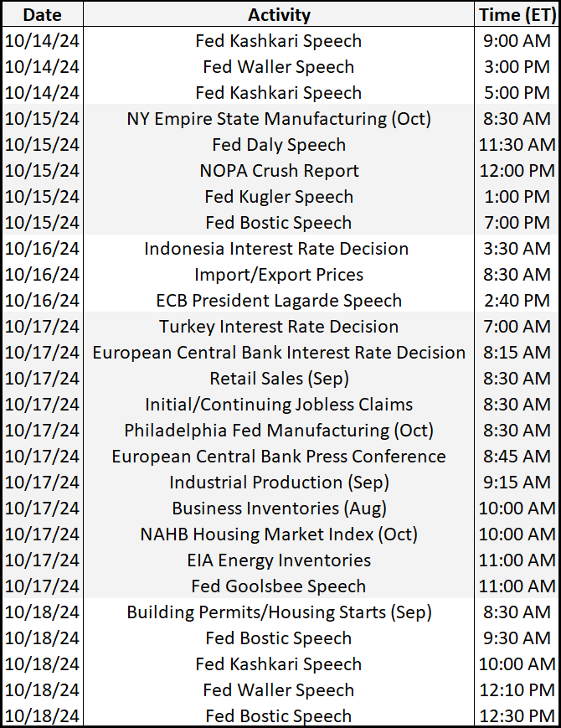Select the Fed Kugler Speech cell

point(279,197)
